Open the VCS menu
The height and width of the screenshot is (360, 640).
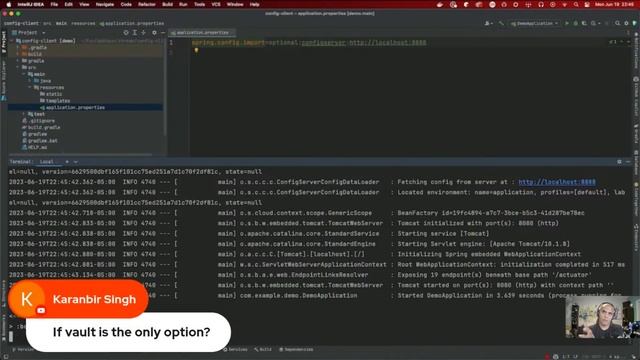tap(216, 4)
